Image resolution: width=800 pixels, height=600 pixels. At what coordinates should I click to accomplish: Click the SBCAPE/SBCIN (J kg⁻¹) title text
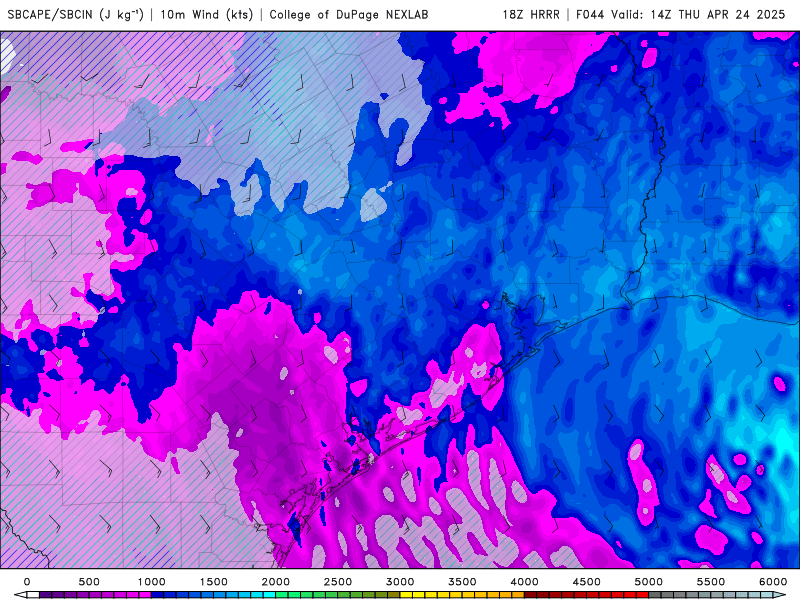click(x=76, y=14)
